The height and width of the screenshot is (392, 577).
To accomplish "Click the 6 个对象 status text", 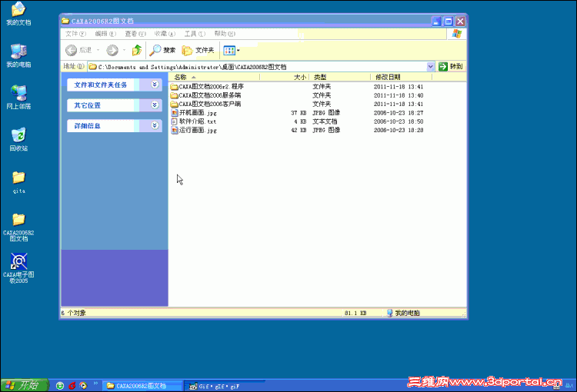I will pyautogui.click(x=73, y=314).
